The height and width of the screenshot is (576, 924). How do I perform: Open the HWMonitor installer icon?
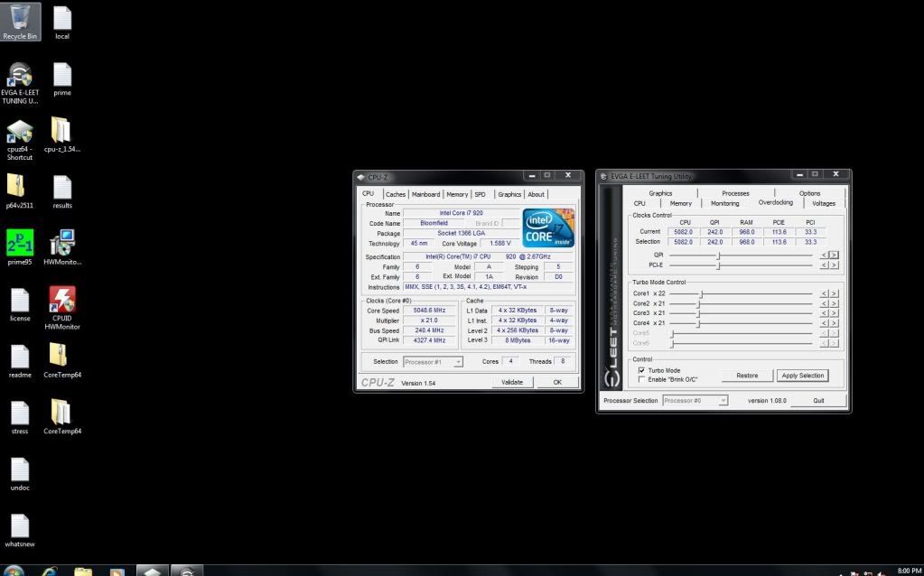point(62,247)
